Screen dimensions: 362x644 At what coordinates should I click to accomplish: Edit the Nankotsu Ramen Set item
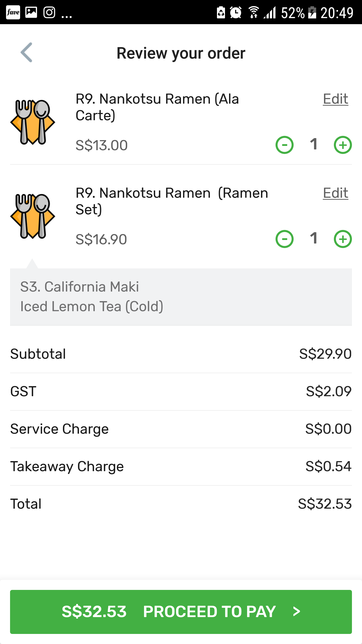[335, 193]
